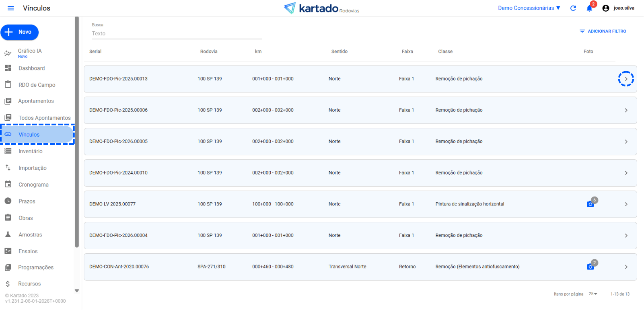Open the items per page dropdown
The image size is (644, 310).
[x=593, y=294]
